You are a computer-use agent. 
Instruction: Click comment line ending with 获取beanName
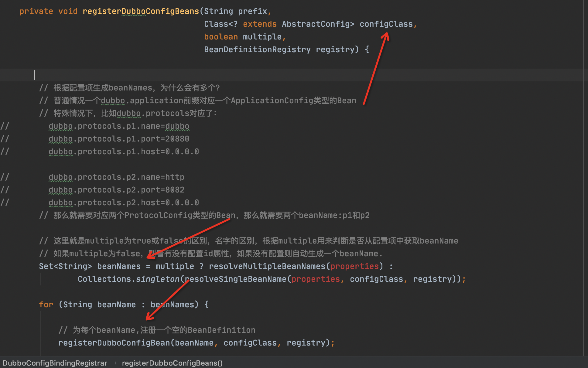[x=248, y=241]
